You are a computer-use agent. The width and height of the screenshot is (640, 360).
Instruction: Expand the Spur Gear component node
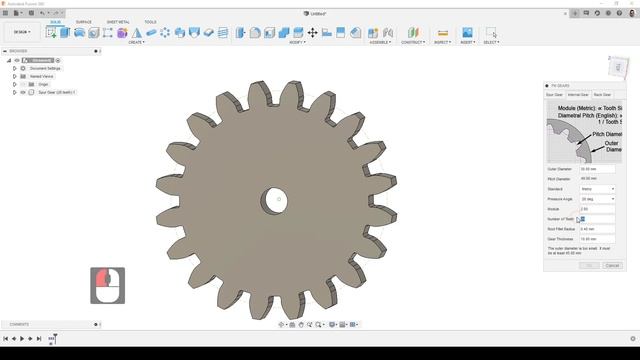coord(15,93)
